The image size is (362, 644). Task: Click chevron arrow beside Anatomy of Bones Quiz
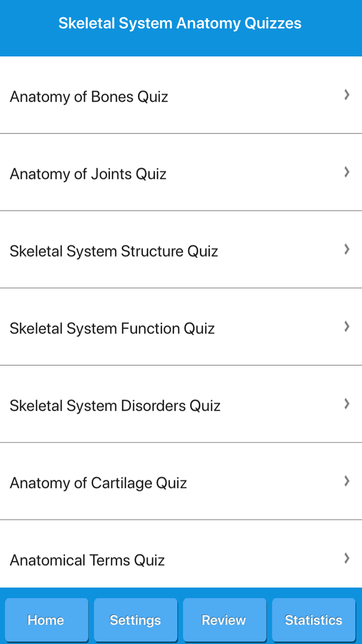[x=346, y=95]
